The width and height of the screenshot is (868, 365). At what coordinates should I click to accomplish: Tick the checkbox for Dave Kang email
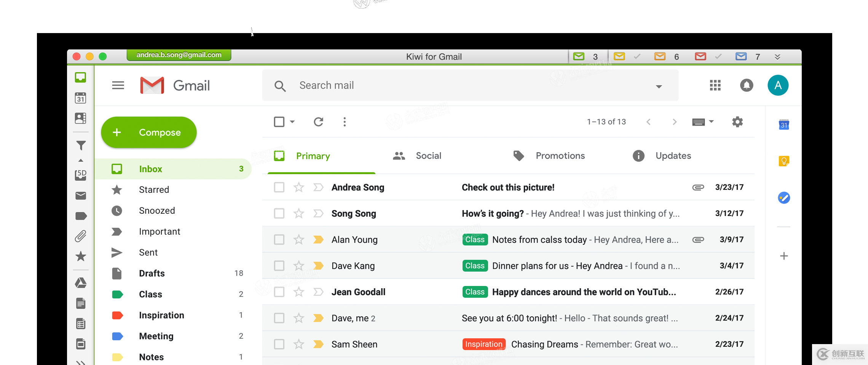[x=279, y=266]
